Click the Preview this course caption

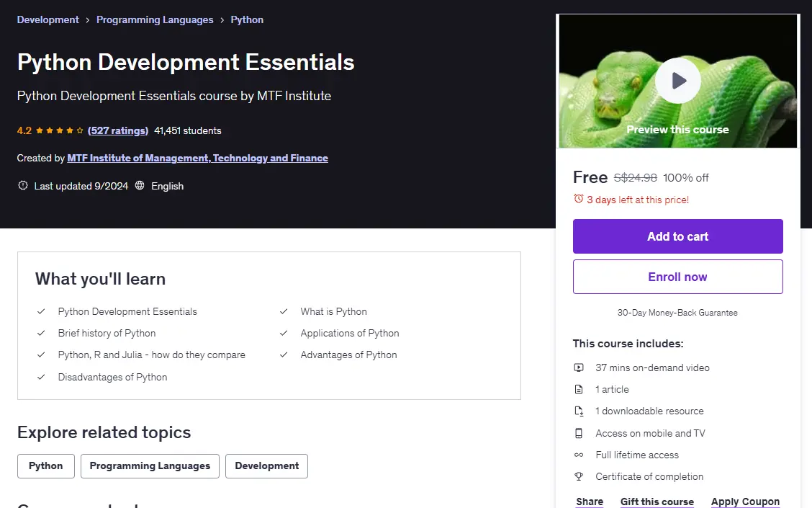(677, 130)
